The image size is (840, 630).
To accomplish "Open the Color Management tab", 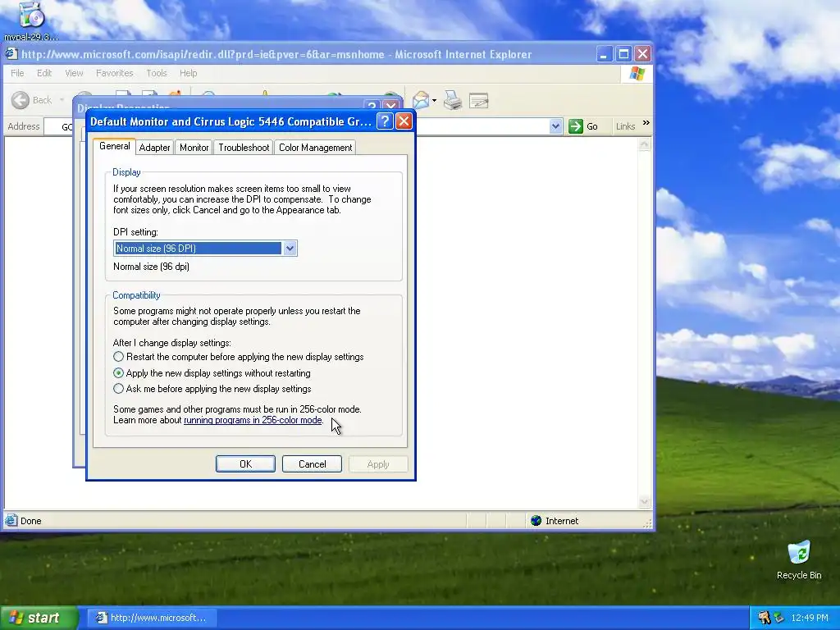I will pos(316,148).
